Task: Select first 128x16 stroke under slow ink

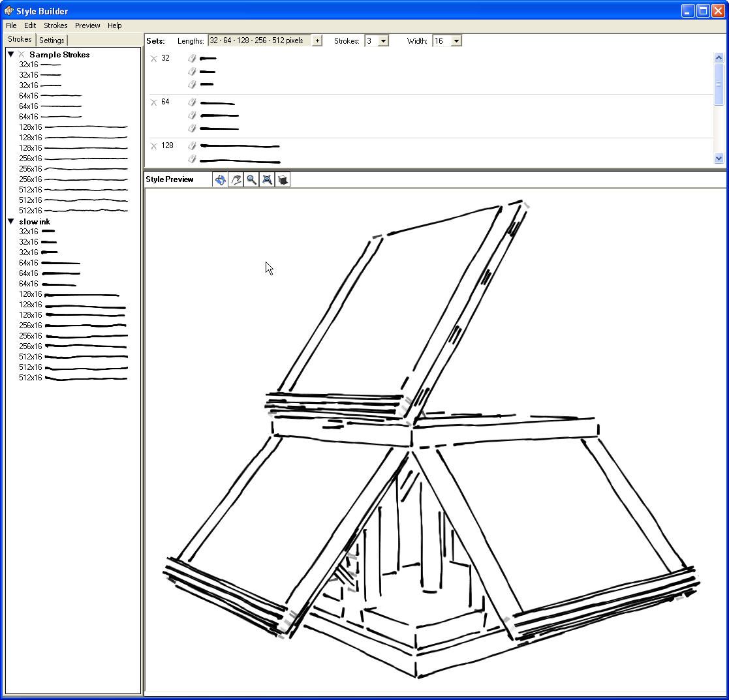Action: [69, 294]
